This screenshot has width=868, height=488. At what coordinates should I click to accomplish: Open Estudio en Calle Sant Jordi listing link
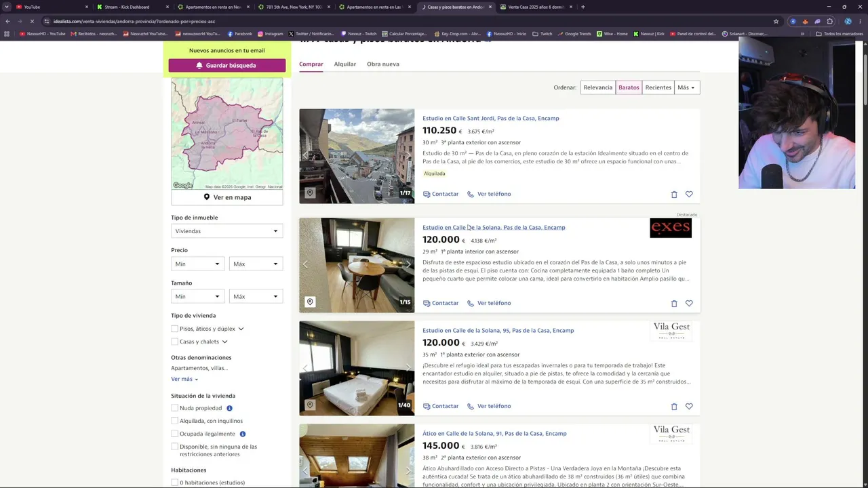coord(491,119)
